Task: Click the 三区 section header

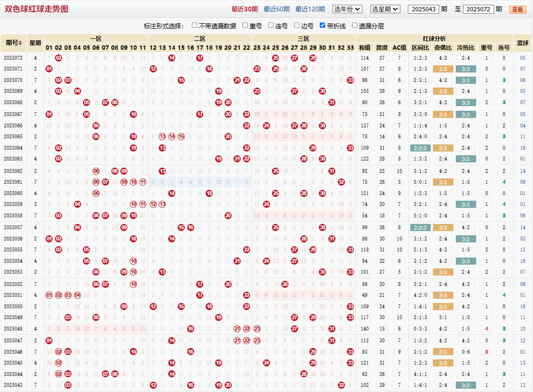Action: [x=304, y=39]
